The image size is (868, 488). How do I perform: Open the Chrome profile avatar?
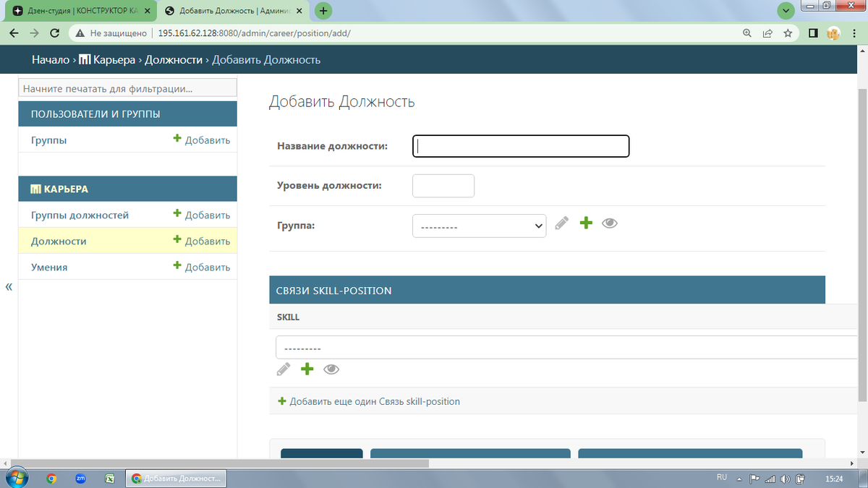[833, 33]
